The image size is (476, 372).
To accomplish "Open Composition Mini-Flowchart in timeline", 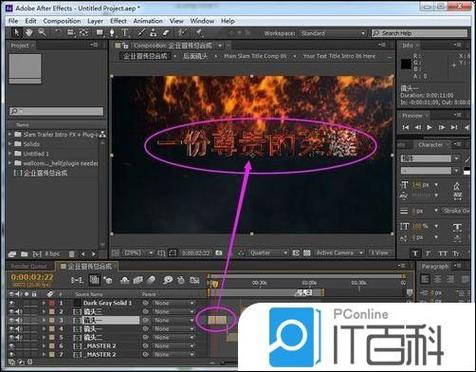I will click(x=77, y=280).
